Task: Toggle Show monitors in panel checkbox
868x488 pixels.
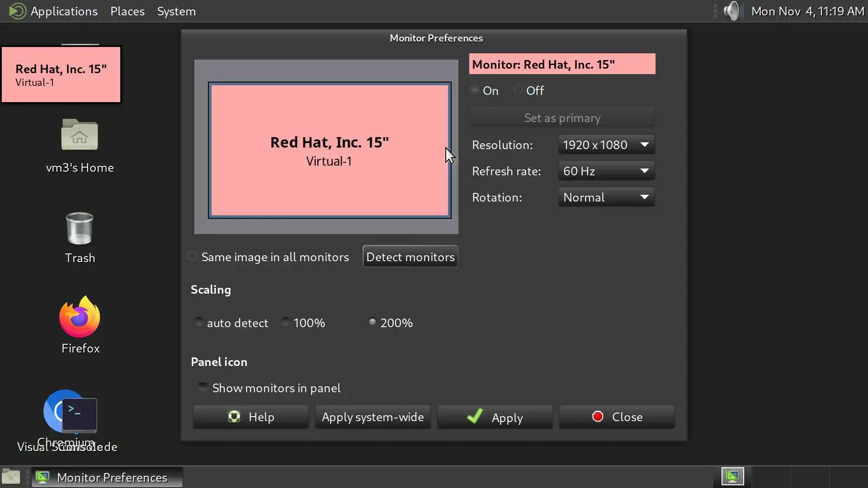Action: point(203,387)
